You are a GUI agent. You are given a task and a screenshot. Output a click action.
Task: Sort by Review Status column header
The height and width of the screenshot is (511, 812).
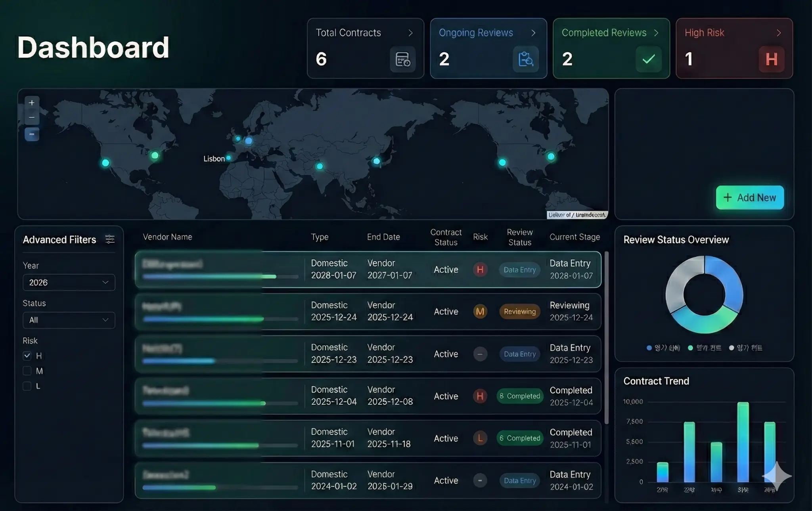pyautogui.click(x=520, y=237)
